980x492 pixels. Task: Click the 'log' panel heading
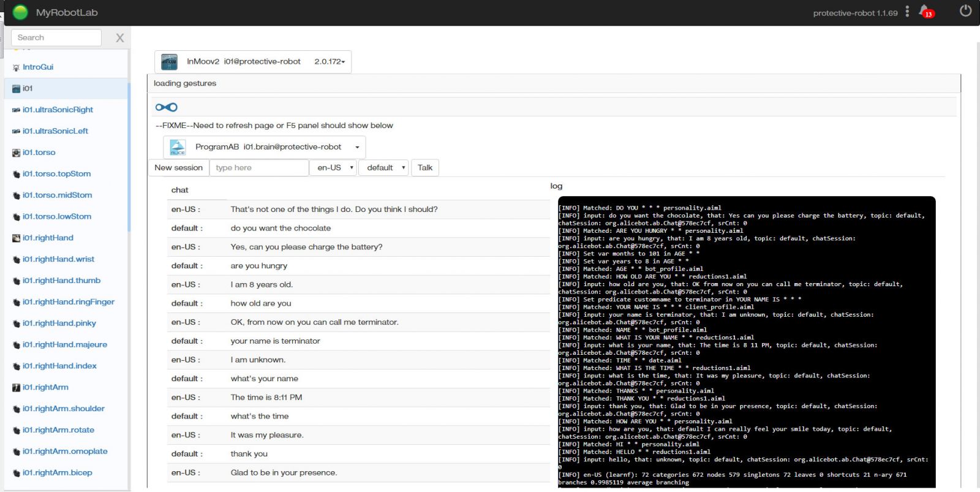coord(556,186)
